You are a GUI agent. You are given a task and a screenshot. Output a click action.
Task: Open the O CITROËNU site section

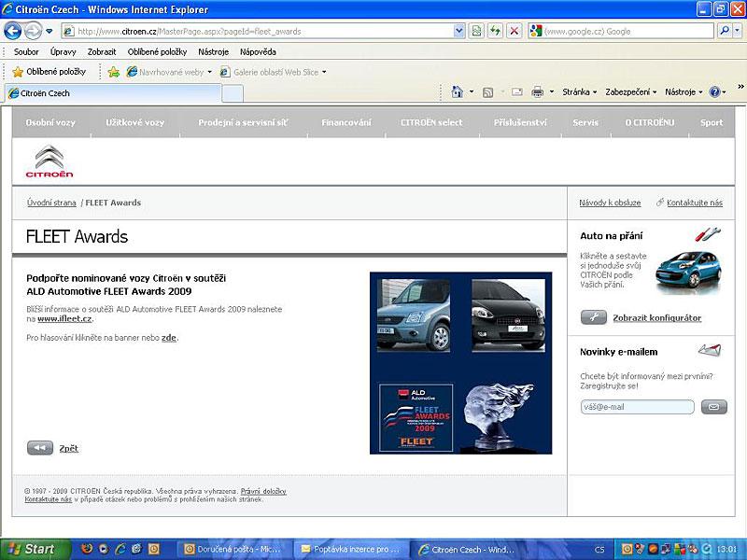(x=649, y=122)
